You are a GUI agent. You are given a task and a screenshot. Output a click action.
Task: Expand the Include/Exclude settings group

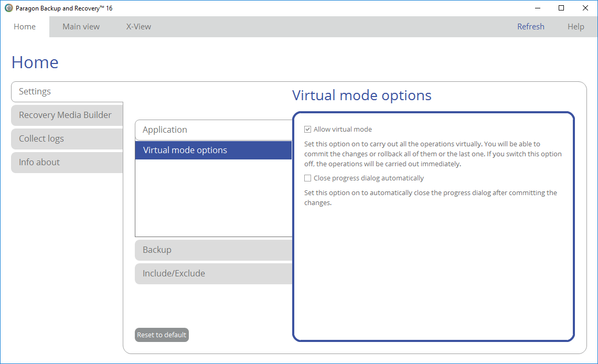(213, 274)
